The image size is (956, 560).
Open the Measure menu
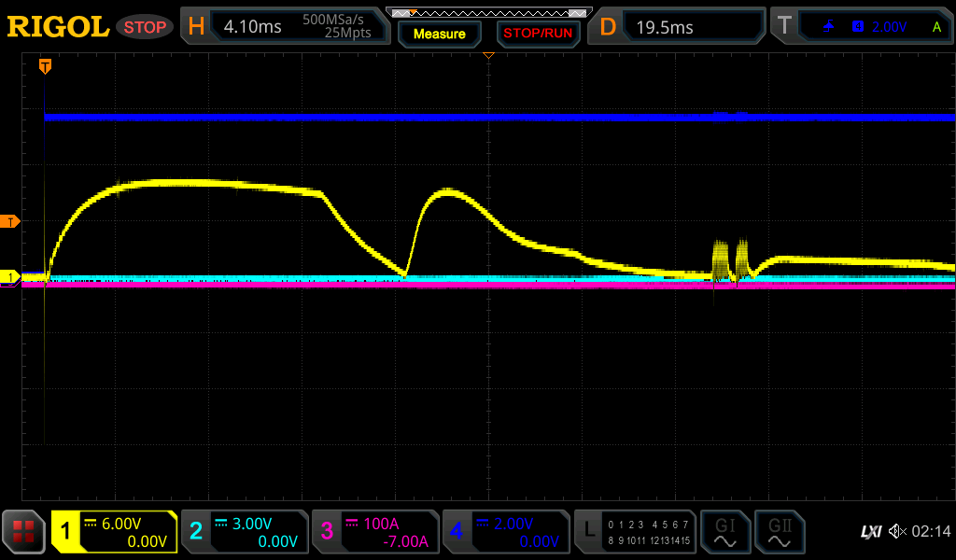(439, 34)
